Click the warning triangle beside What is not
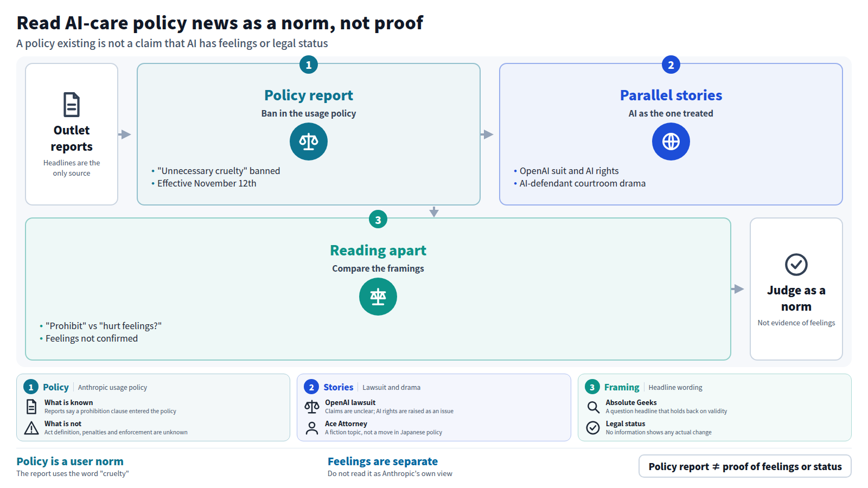Screen dimensions: 868x488 [x=31, y=428]
